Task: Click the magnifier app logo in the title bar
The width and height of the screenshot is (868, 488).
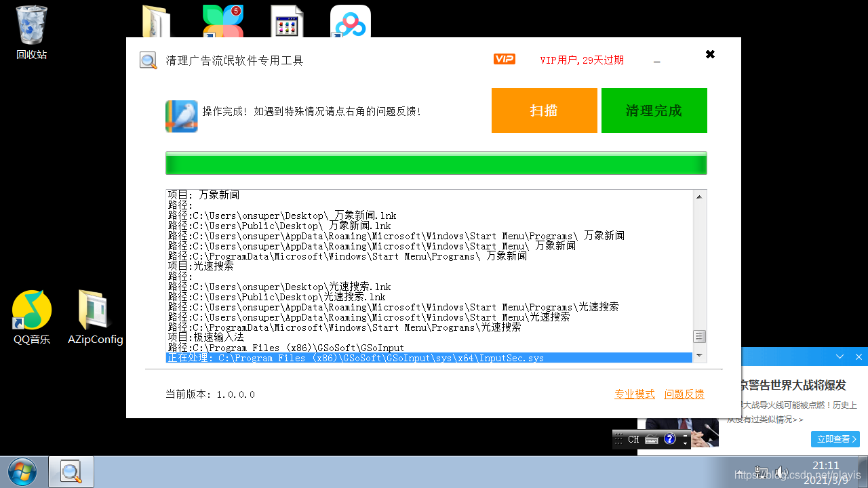Action: [149, 60]
